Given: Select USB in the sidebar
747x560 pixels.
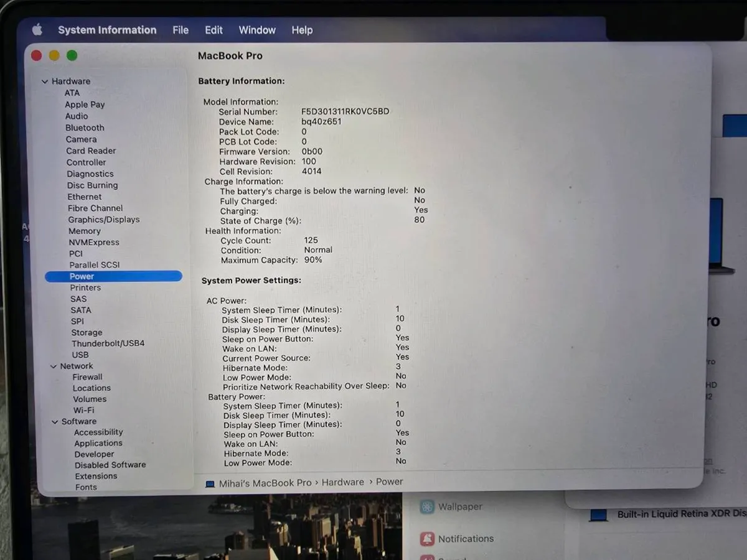Looking at the screenshot, I should [x=80, y=355].
